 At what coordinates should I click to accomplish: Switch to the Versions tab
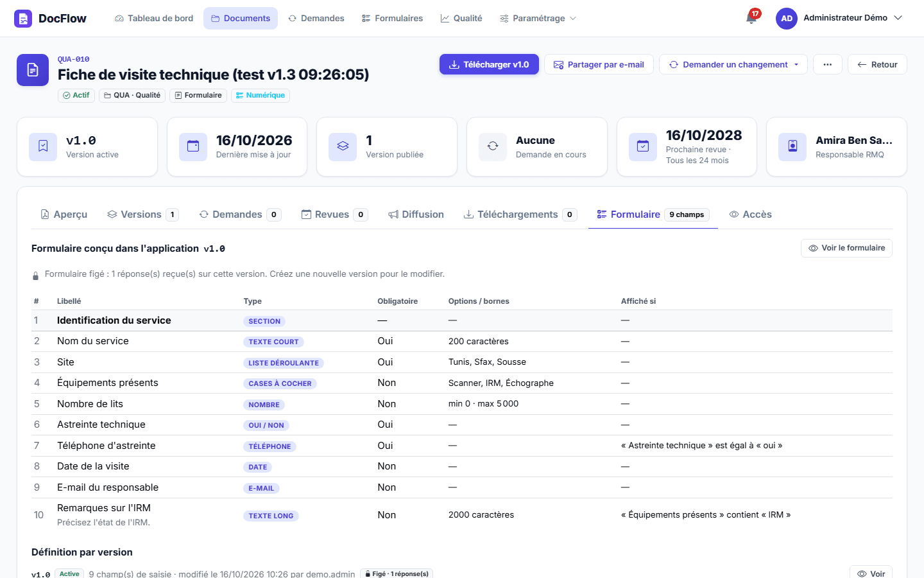(142, 215)
